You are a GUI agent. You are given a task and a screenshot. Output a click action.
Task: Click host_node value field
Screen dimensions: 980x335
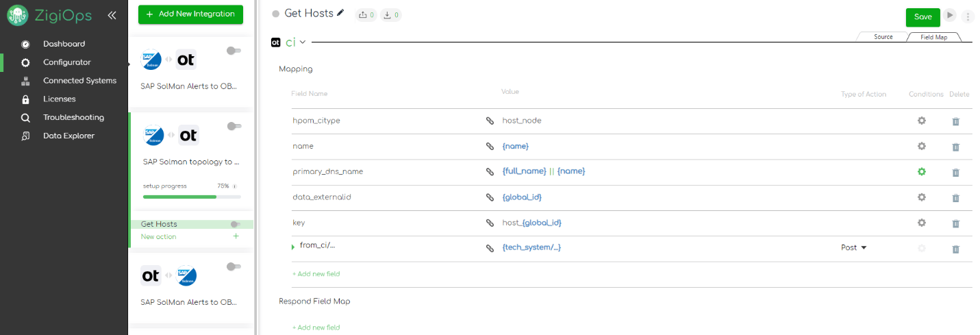pos(522,121)
